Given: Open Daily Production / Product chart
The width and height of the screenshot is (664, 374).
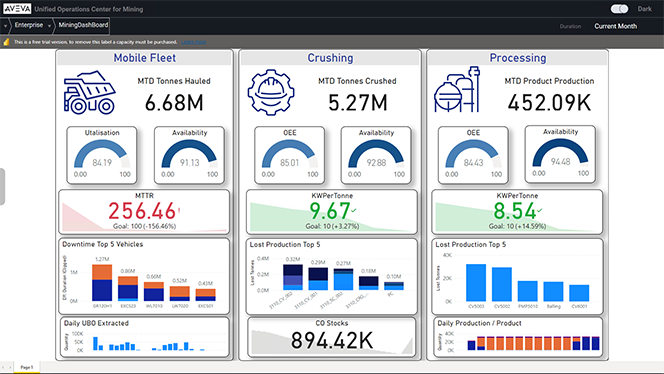Looking at the screenshot, I should (518, 337).
